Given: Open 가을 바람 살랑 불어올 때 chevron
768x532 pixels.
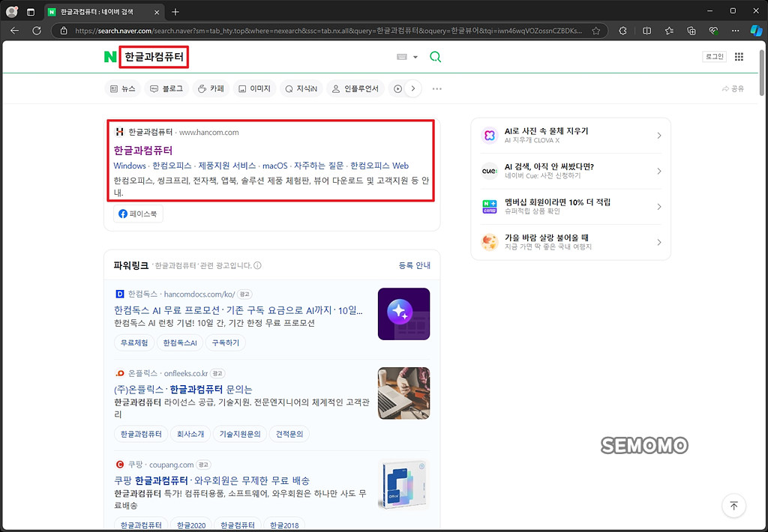Looking at the screenshot, I should coord(658,242).
